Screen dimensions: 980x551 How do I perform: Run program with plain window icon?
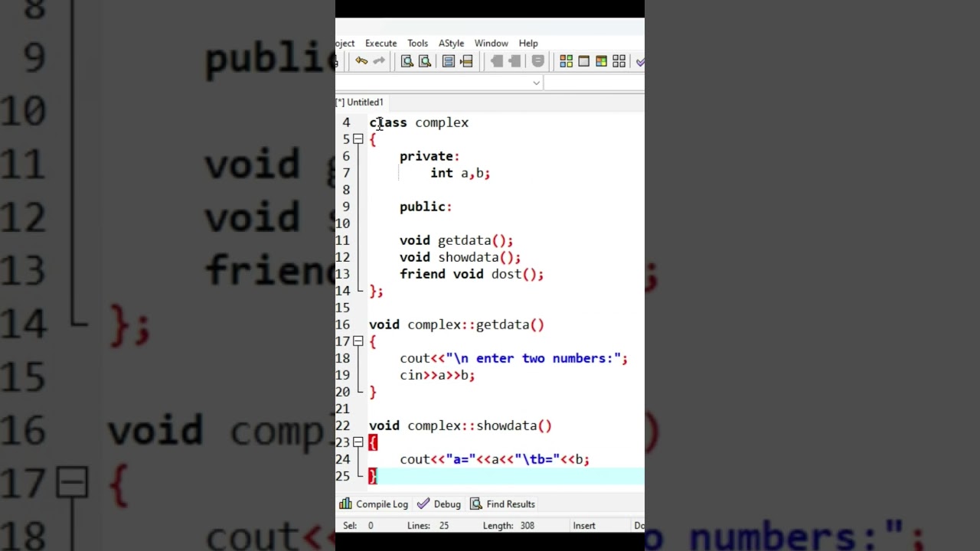pos(584,61)
